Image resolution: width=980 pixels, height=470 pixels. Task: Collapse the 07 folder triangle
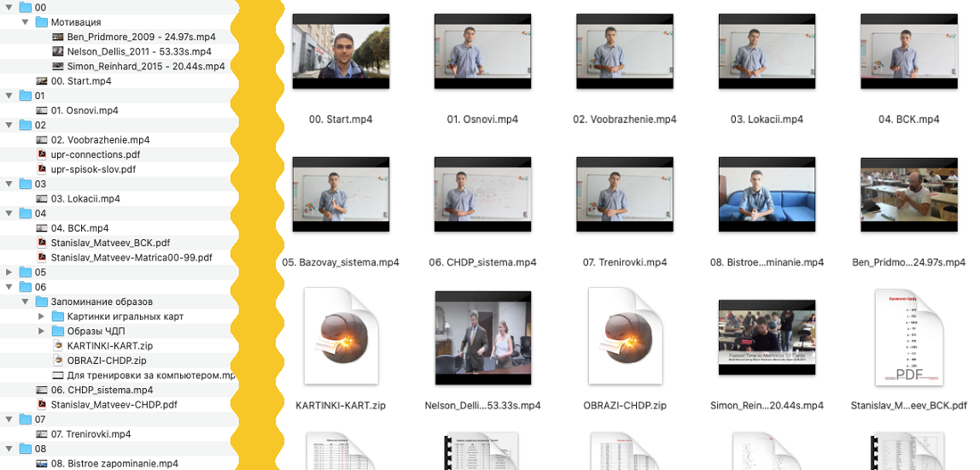click(x=9, y=420)
